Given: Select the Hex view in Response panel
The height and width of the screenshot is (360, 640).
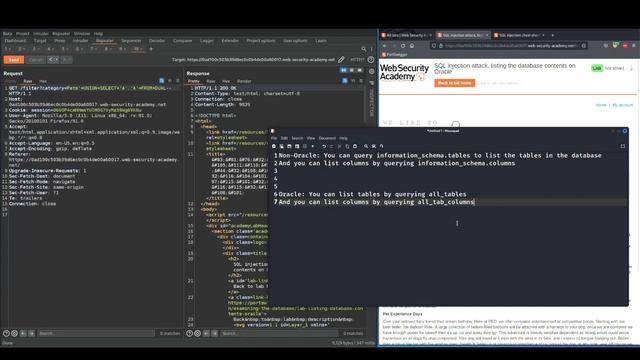Looking at the screenshot, I should point(226,81).
